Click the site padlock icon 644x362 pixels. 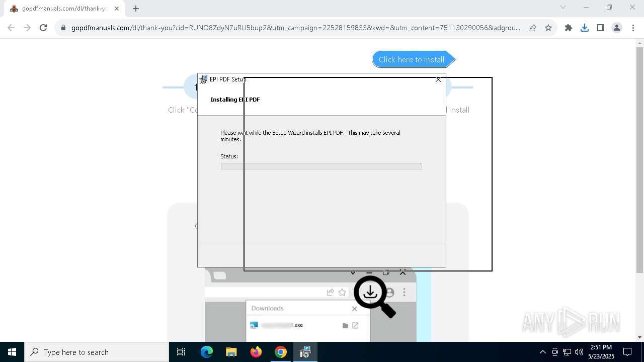tap(63, 28)
